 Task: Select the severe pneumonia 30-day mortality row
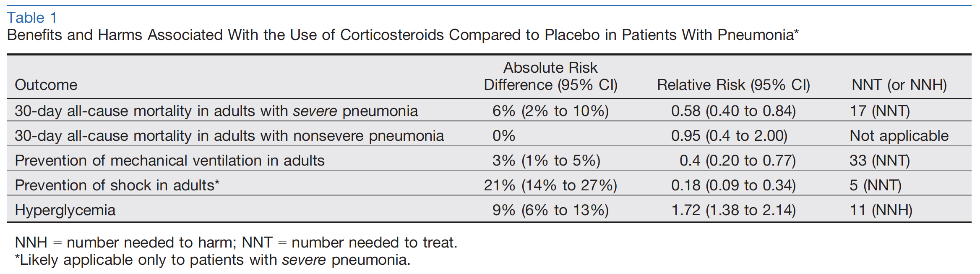[489, 111]
